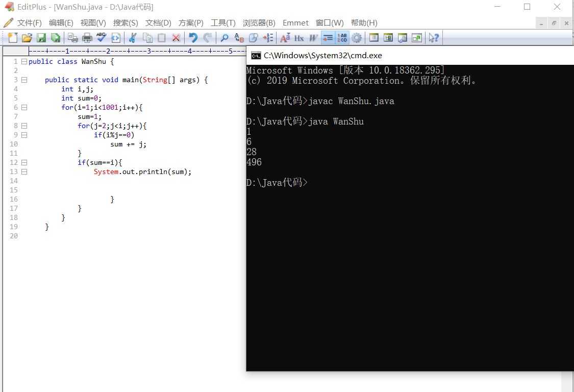574x392 pixels.
Task: Click the 'System.out.println(sum);' line
Action: [142, 171]
